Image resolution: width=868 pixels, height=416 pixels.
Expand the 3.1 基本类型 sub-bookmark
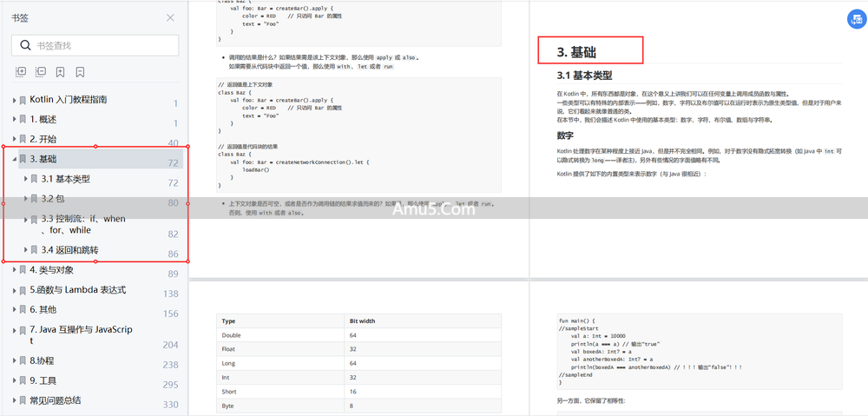[26, 179]
